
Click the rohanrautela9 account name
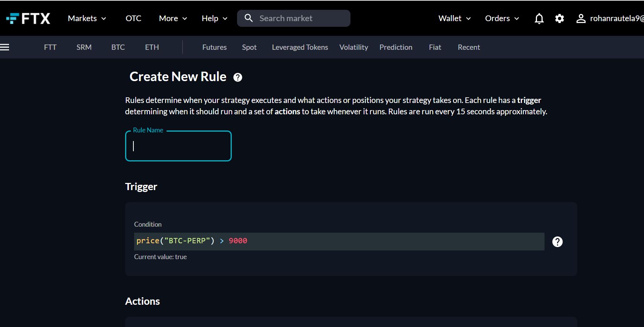pyautogui.click(x=617, y=18)
